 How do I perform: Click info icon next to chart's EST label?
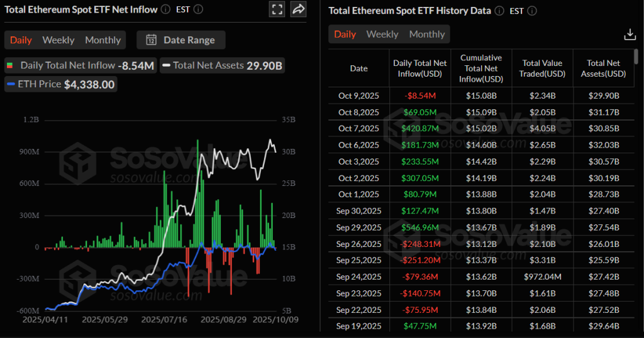(x=198, y=9)
